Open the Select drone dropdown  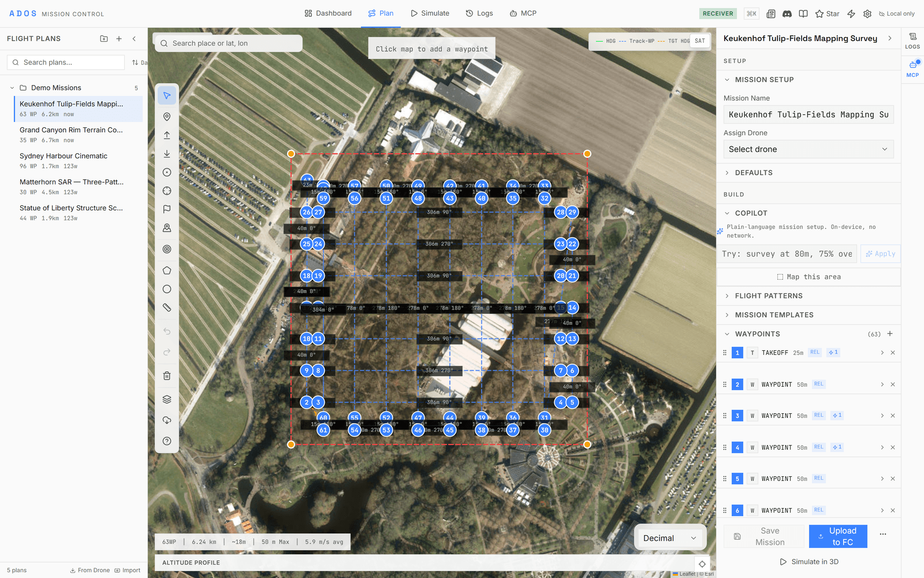coord(808,149)
